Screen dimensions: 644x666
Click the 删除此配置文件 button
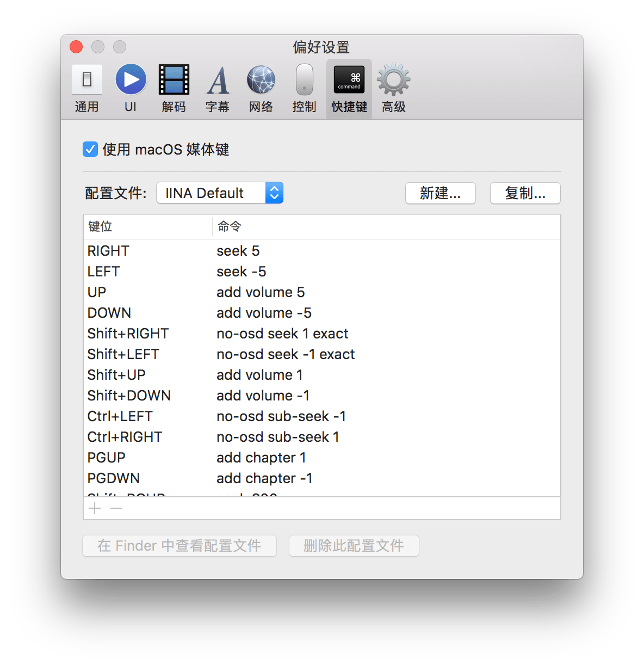pos(354,546)
